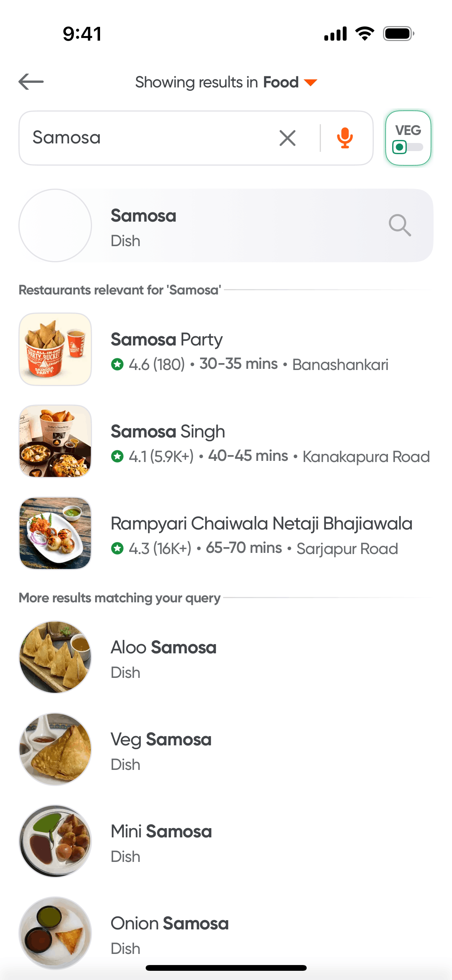The image size is (452, 980).
Task: Toggle the VEG only switch
Action: [408, 146]
